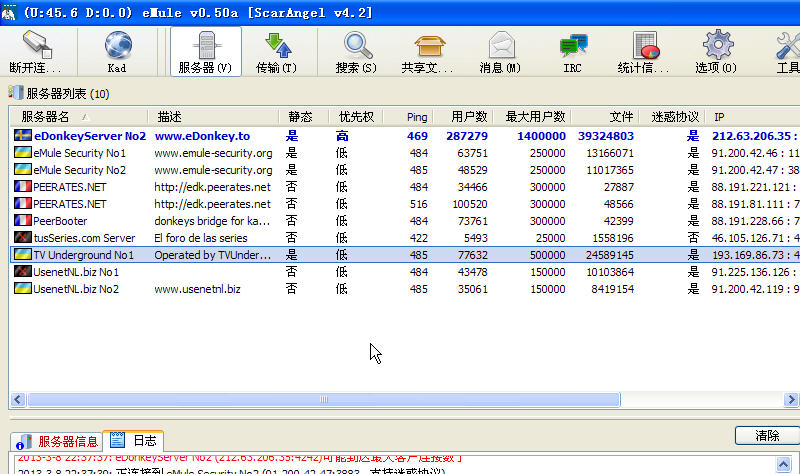Select the PEERATES.NET row with ping 516
Image resolution: width=800 pixels, height=474 pixels.
[404, 204]
